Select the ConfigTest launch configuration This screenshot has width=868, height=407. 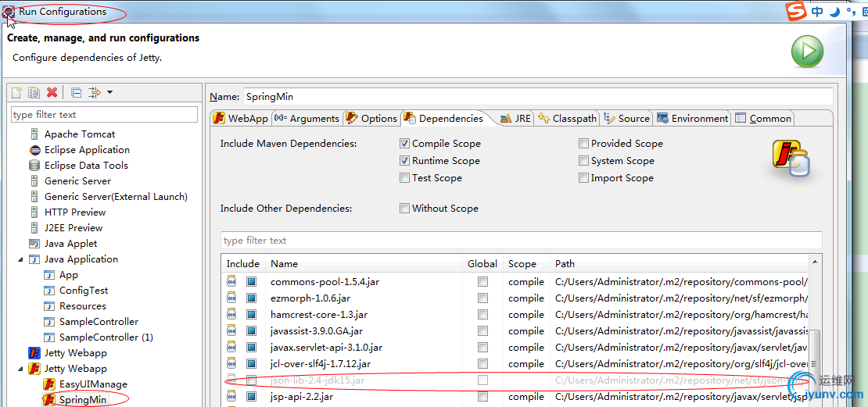[x=84, y=291]
